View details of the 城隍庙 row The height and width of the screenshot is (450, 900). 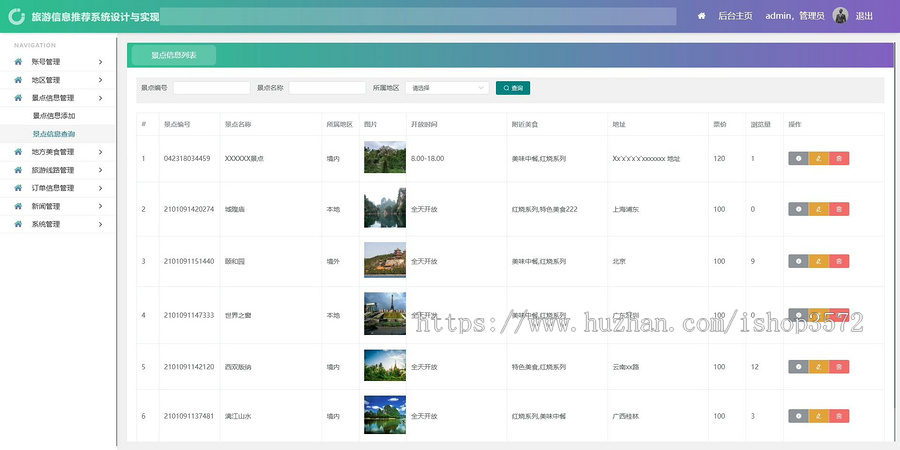tap(798, 209)
